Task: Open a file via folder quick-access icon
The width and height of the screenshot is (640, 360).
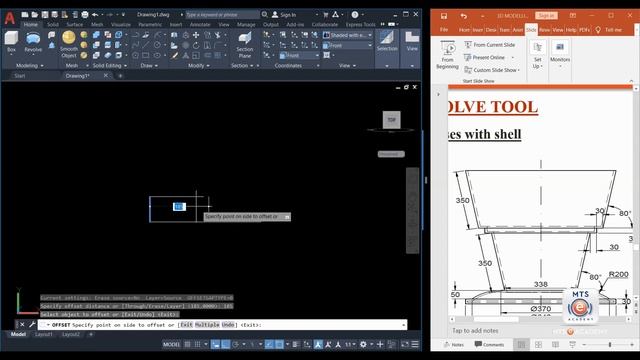Action: 35,15
